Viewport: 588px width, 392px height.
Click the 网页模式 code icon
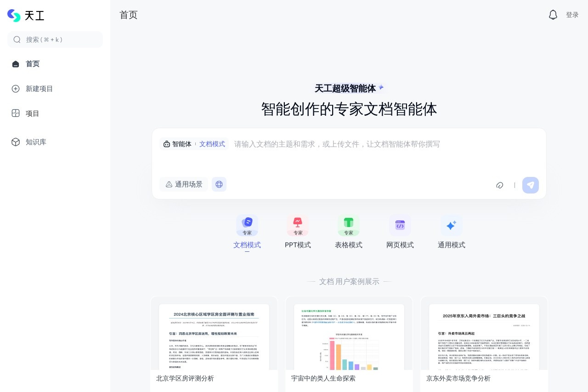click(400, 225)
